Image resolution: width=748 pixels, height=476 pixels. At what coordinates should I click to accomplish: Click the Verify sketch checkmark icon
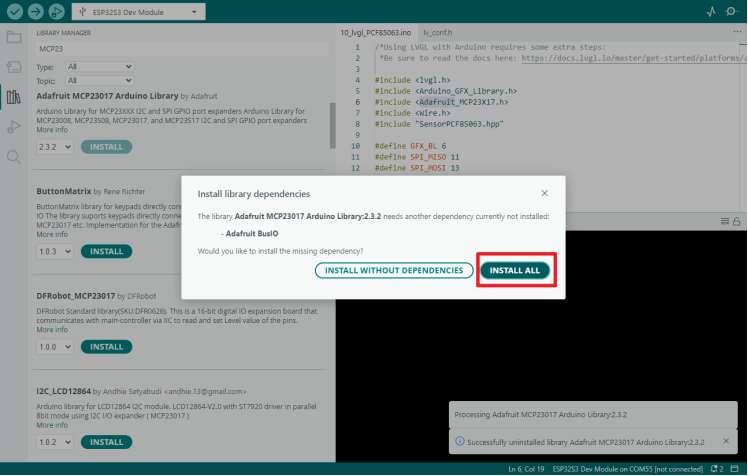pyautogui.click(x=14, y=11)
